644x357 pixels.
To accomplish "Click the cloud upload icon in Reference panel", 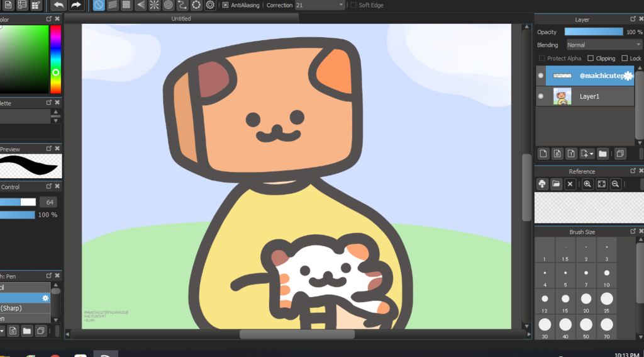I will coord(542,184).
